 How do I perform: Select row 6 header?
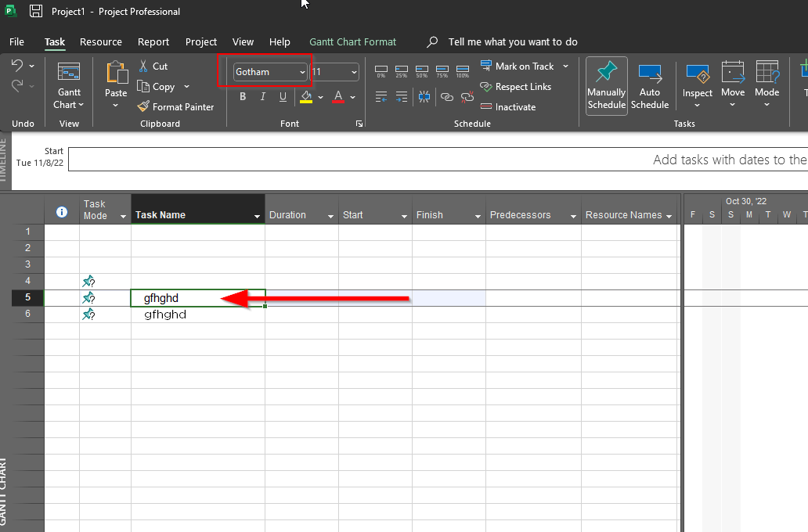[28, 314]
